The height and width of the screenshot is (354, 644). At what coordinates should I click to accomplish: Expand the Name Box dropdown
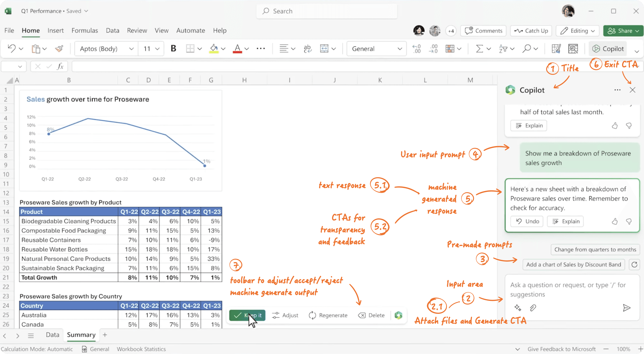(20, 67)
